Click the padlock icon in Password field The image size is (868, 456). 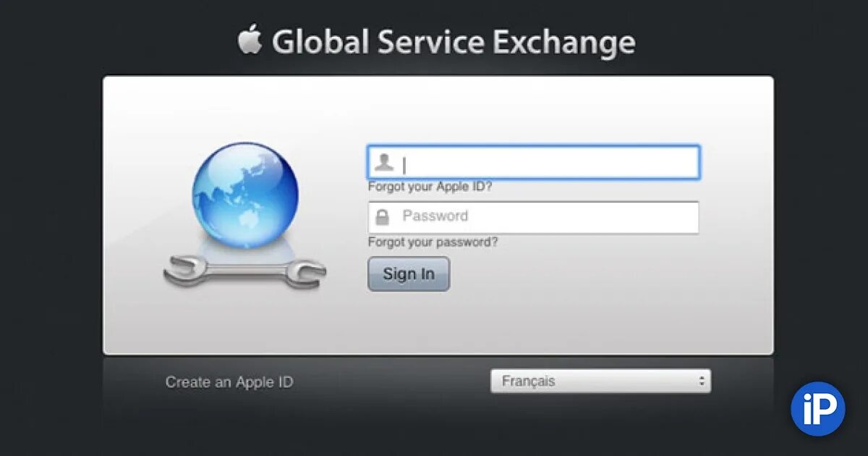(x=383, y=216)
